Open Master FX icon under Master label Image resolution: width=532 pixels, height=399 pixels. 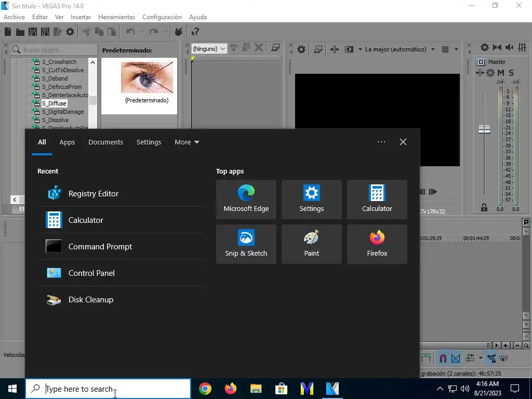[x=480, y=73]
